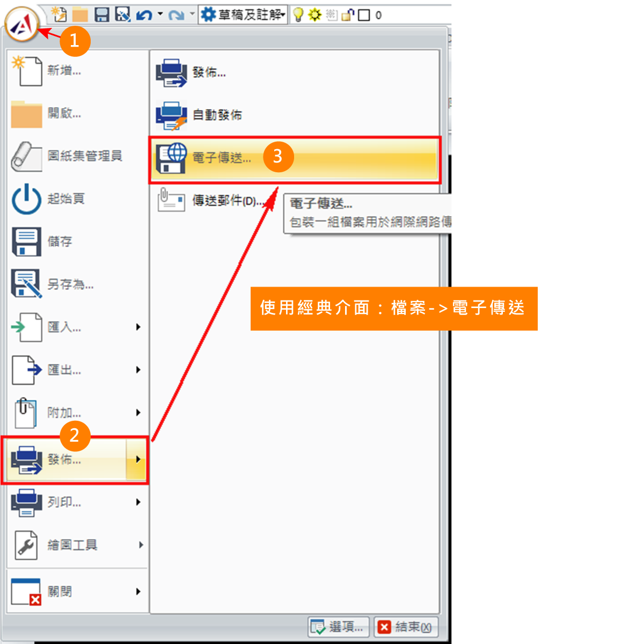Click the Undo arrow icon
The image size is (644, 644).
point(144,14)
